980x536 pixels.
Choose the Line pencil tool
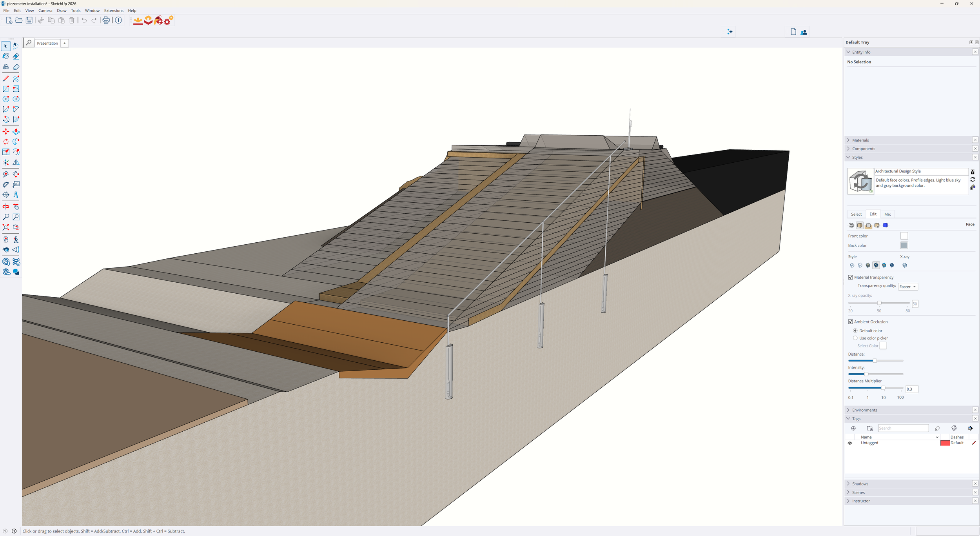pos(6,79)
